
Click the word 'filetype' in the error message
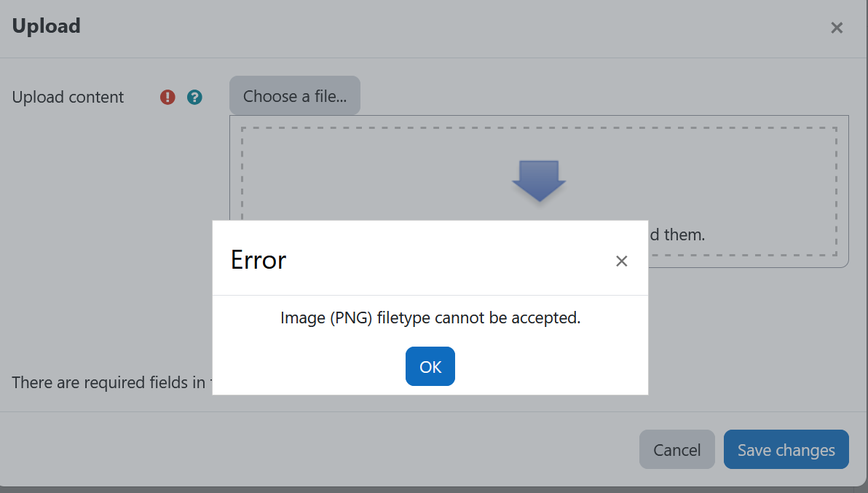click(x=403, y=318)
